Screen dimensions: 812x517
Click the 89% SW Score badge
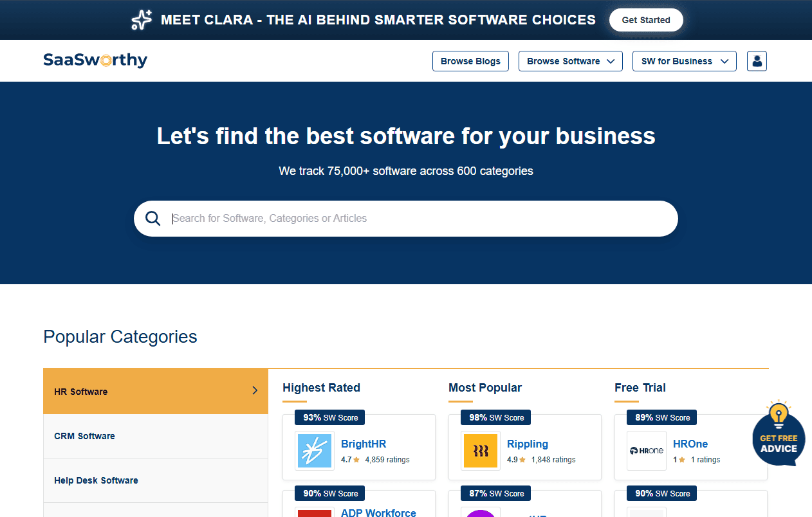tap(662, 417)
